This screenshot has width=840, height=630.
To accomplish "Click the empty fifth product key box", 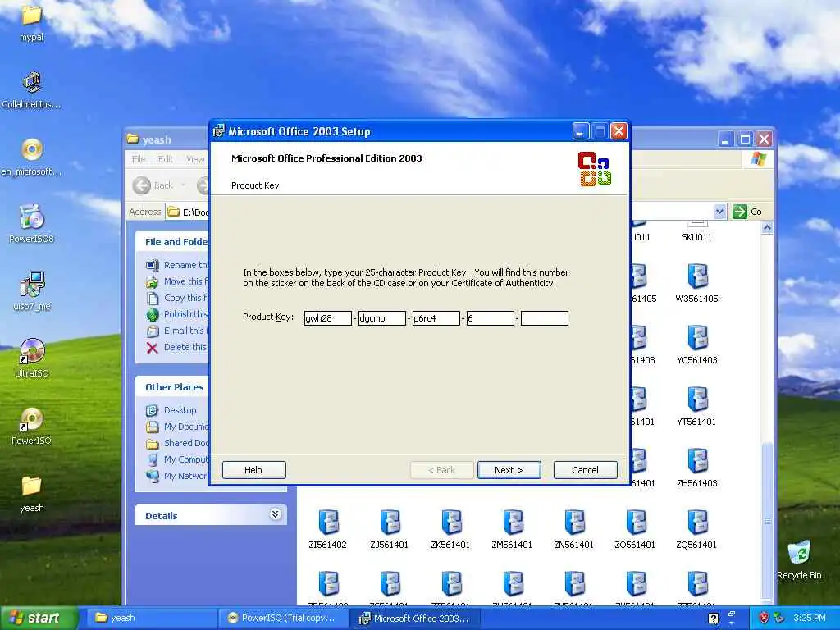I will click(x=545, y=318).
